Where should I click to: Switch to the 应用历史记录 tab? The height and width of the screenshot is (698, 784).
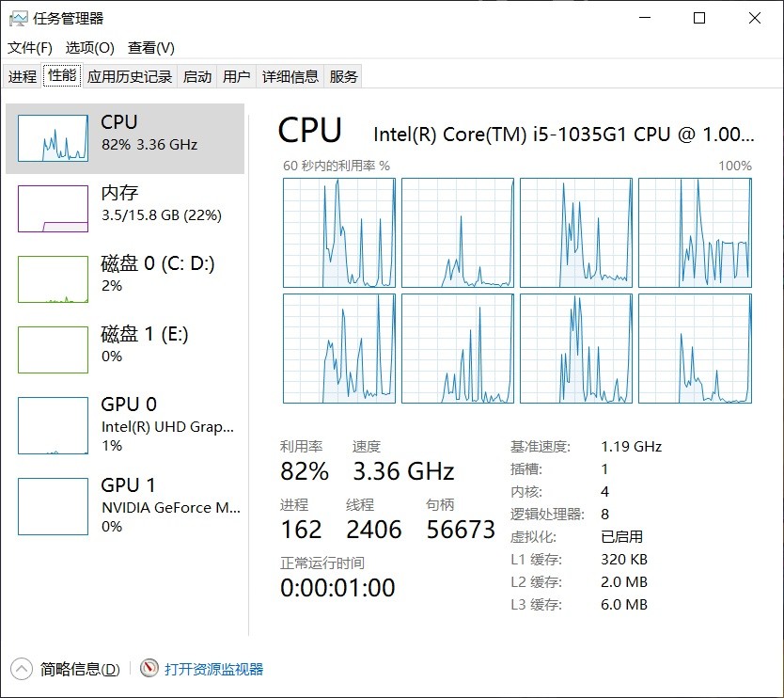[130, 76]
